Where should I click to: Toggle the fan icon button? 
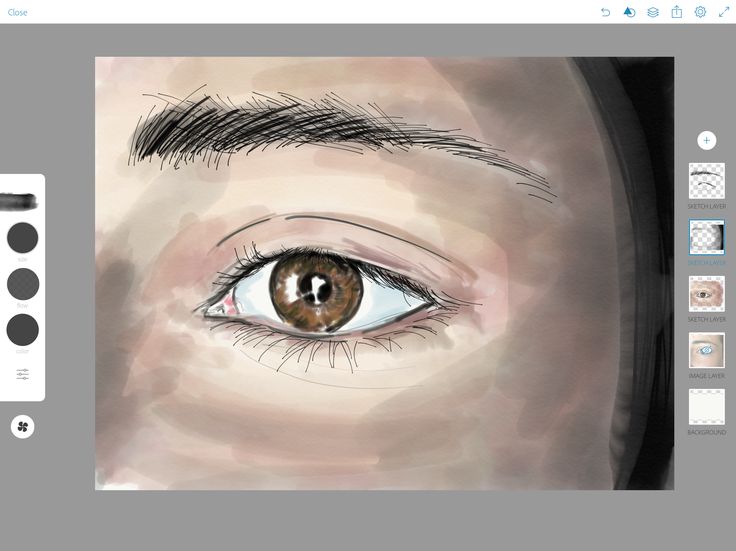[x=23, y=427]
